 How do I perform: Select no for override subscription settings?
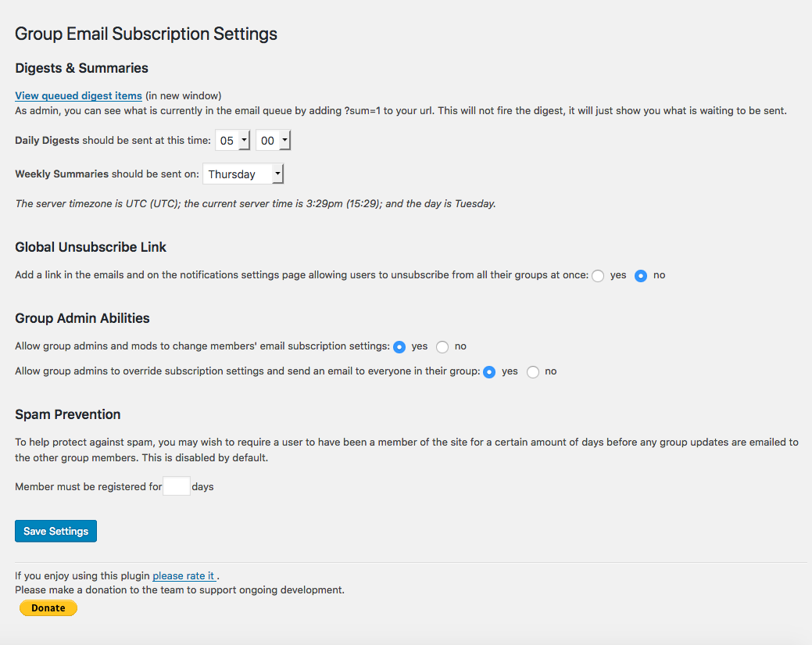click(x=533, y=372)
